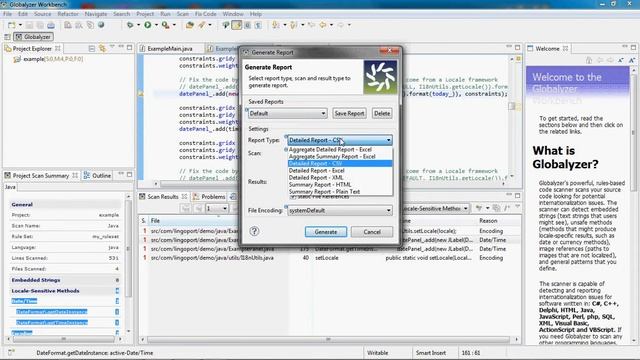Maximize the Welcome view
Screen dimensions: 640x360
(x=633, y=47)
